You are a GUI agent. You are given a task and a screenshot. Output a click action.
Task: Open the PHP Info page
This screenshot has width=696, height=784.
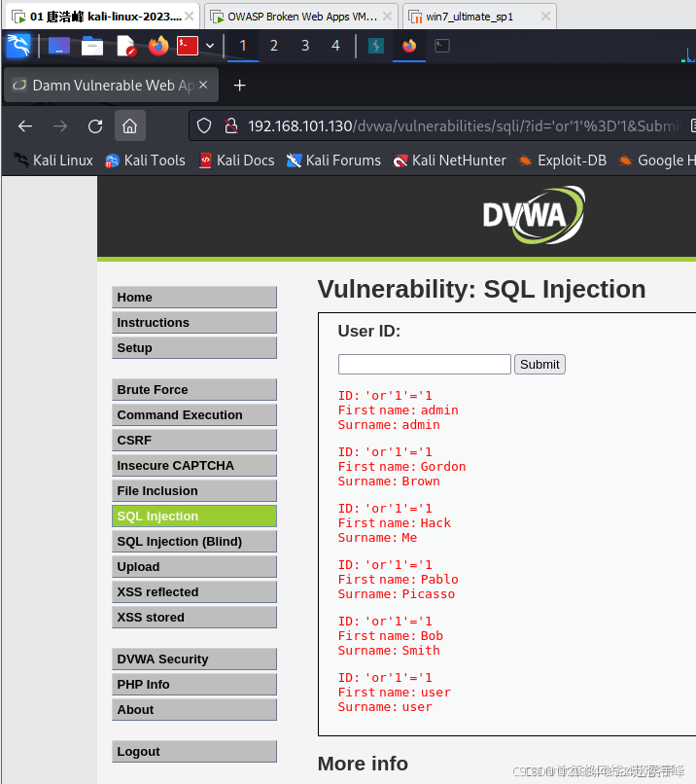click(x=193, y=685)
